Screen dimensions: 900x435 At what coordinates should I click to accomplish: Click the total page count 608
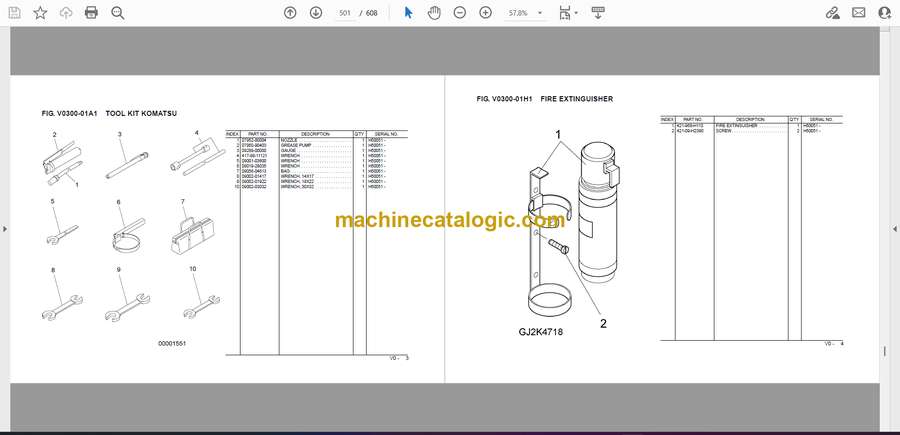[372, 13]
